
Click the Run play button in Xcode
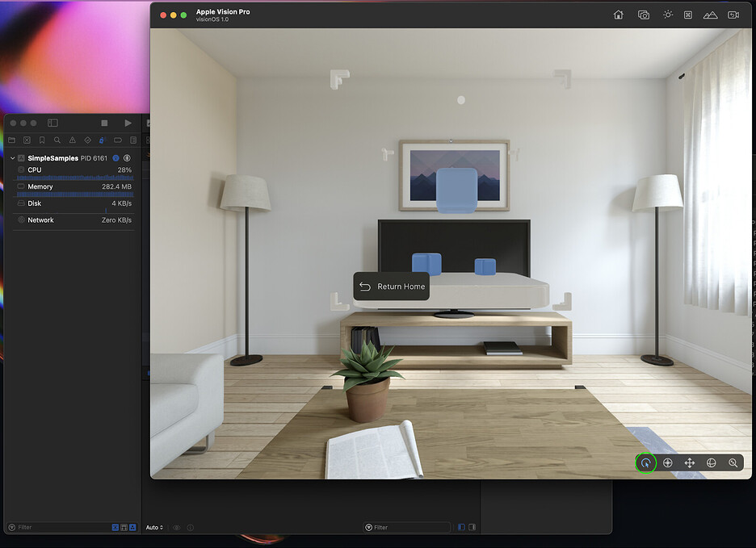pos(128,123)
